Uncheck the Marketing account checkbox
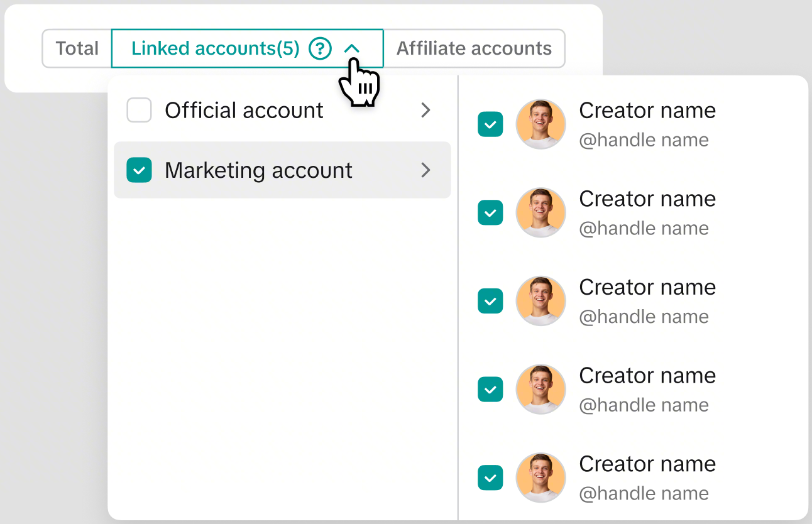812x524 pixels. [x=139, y=170]
